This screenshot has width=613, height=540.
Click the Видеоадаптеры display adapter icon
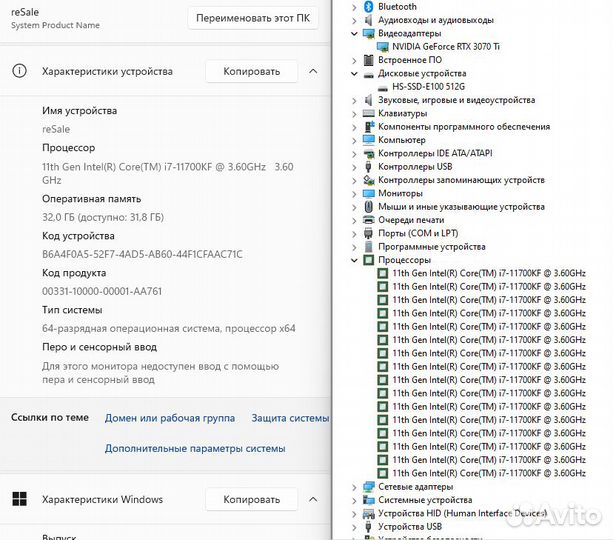369,34
